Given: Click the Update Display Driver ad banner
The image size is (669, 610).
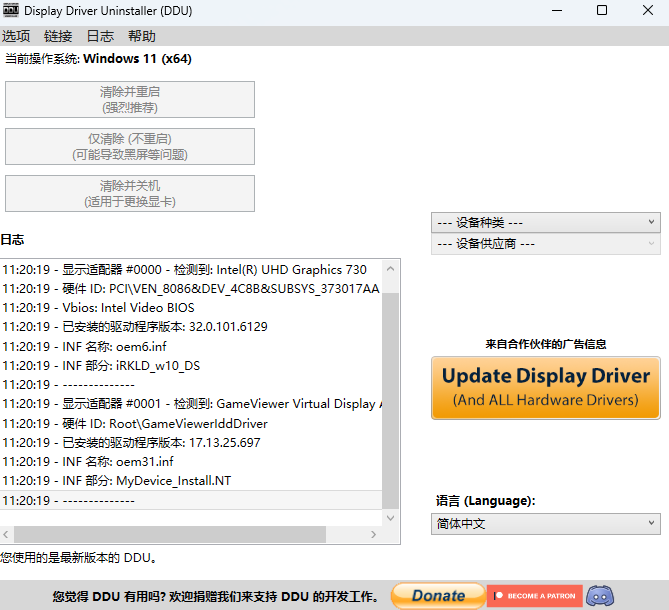Looking at the screenshot, I should (x=546, y=387).
